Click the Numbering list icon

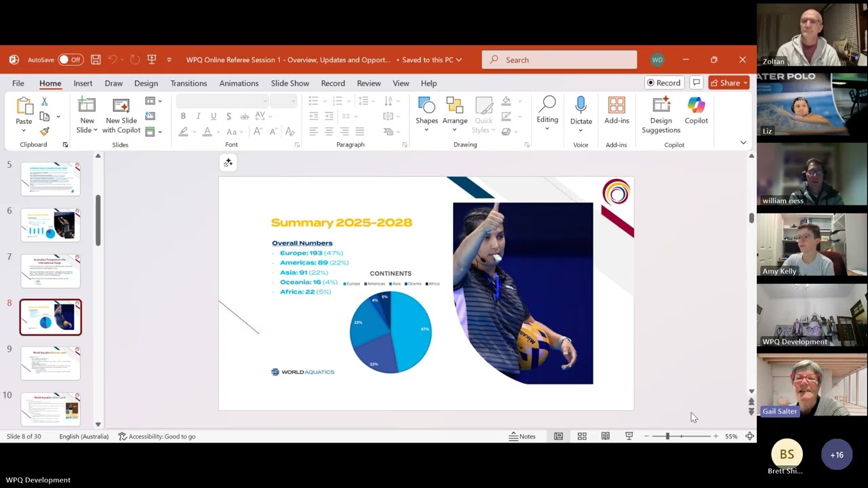338,101
